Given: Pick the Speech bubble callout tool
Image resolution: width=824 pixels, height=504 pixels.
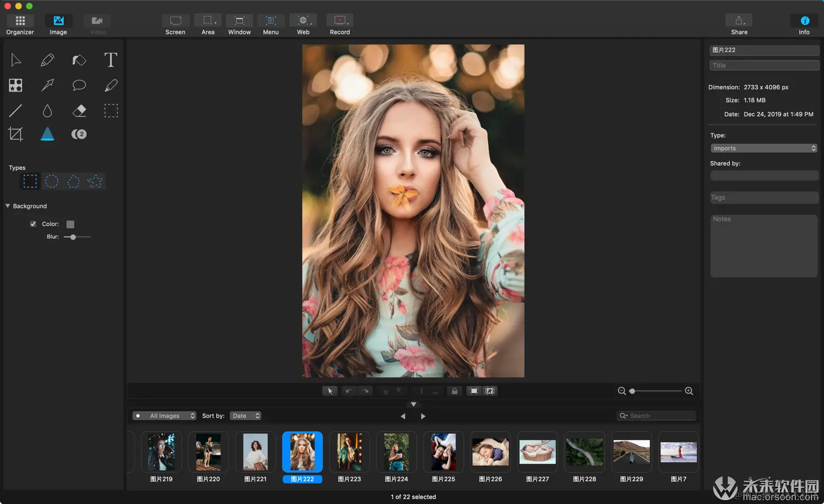Looking at the screenshot, I should (x=79, y=85).
